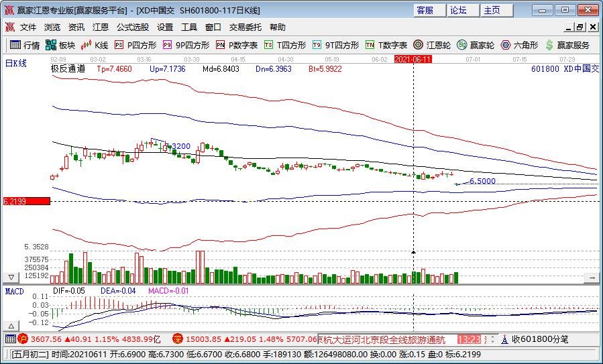This screenshot has height=364, width=603.
Task: Open the T数字表 tool
Action: (386, 46)
